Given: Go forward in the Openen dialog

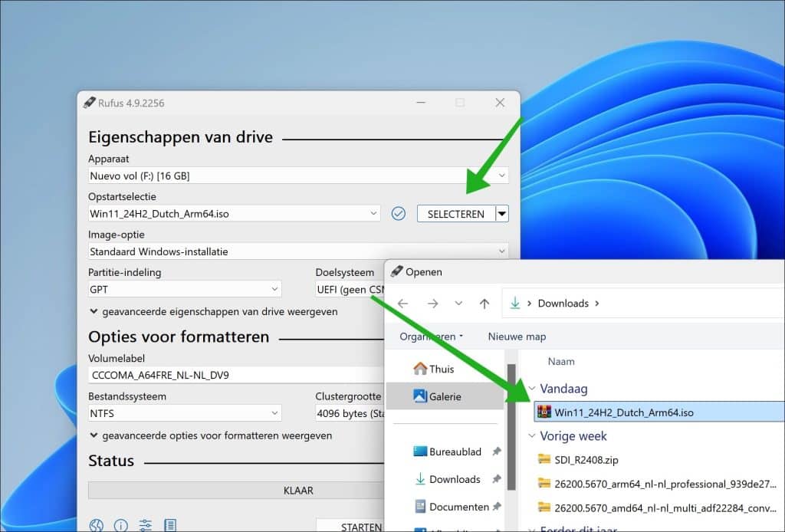Looking at the screenshot, I should [432, 304].
